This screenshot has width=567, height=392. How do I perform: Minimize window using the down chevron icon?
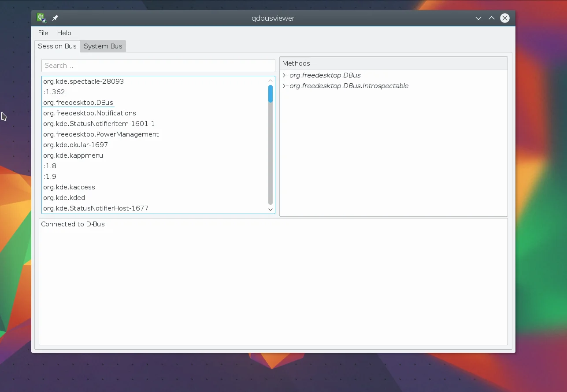click(x=478, y=18)
